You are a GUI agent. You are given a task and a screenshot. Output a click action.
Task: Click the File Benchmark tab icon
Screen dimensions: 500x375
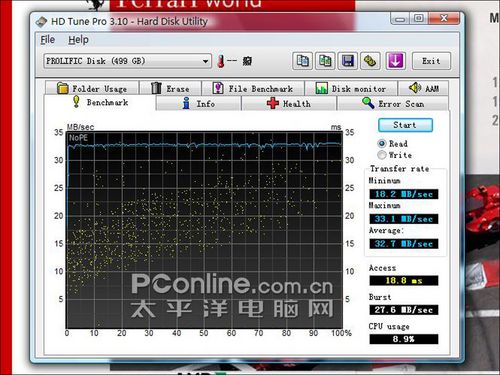218,88
